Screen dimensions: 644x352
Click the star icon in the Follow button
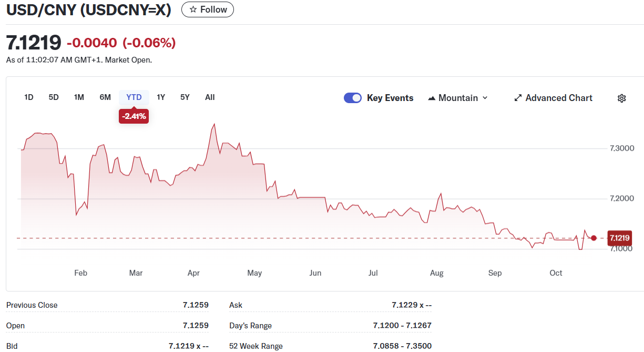tap(193, 9)
